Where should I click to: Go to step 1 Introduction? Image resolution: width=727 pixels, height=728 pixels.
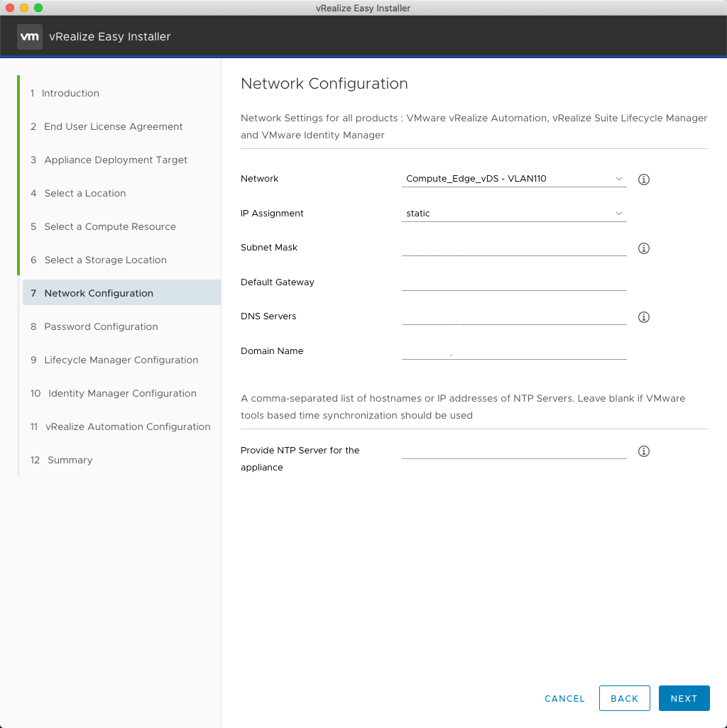(65, 94)
